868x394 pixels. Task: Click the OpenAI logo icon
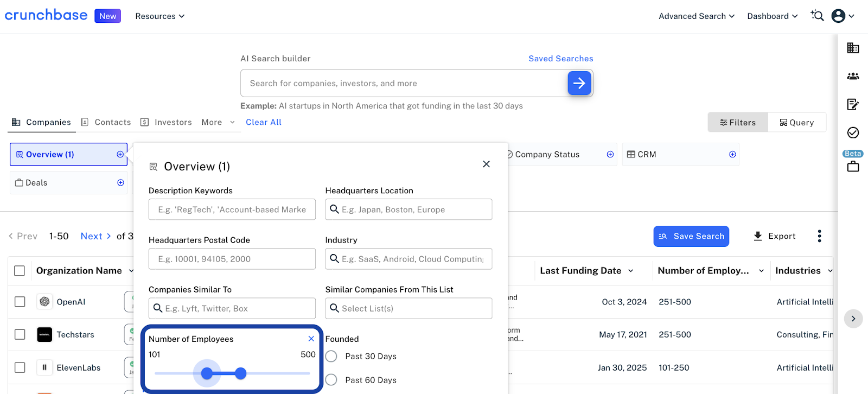[44, 302]
